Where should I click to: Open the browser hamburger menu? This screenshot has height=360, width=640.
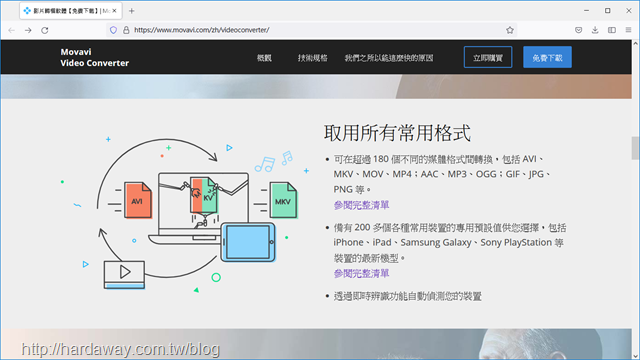click(629, 30)
